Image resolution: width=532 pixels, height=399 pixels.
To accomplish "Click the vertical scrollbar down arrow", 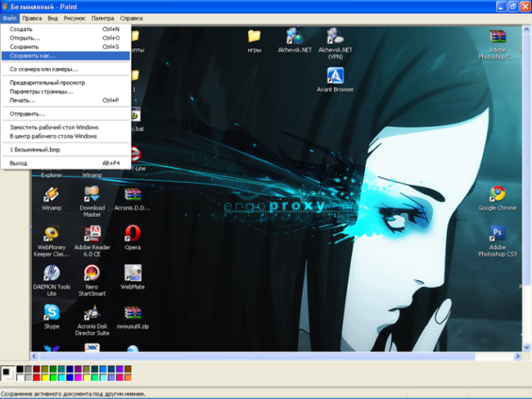I will coord(526,347).
